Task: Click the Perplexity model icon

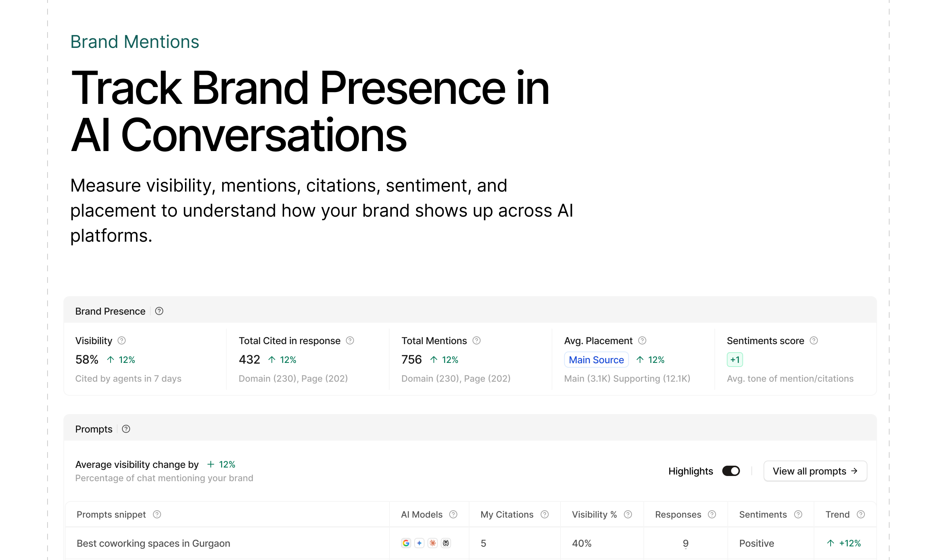Action: (x=446, y=543)
